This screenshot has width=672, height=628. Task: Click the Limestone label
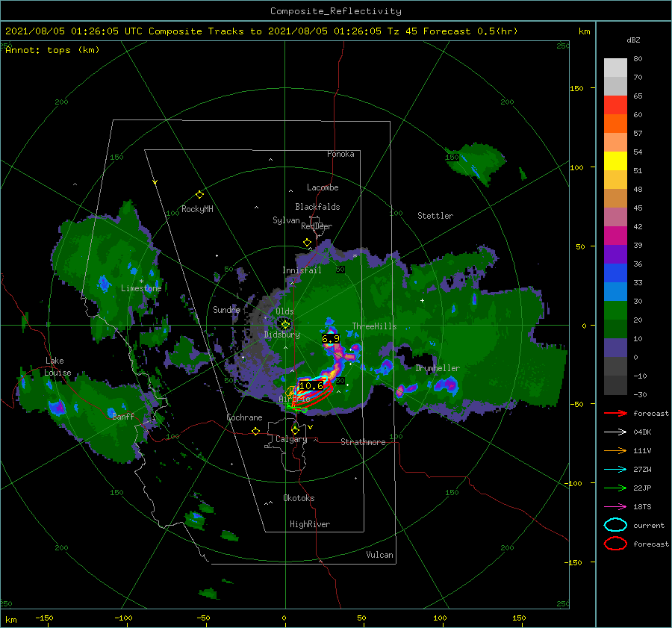pyautogui.click(x=141, y=288)
